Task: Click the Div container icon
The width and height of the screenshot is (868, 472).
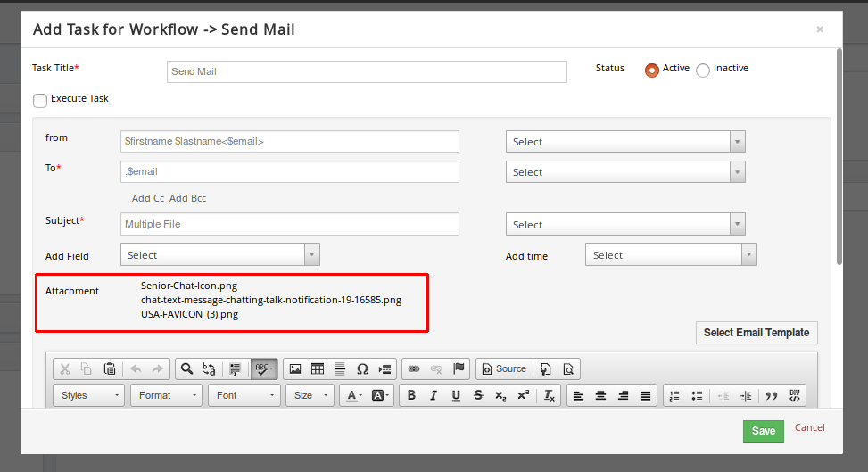Action: [x=794, y=395]
